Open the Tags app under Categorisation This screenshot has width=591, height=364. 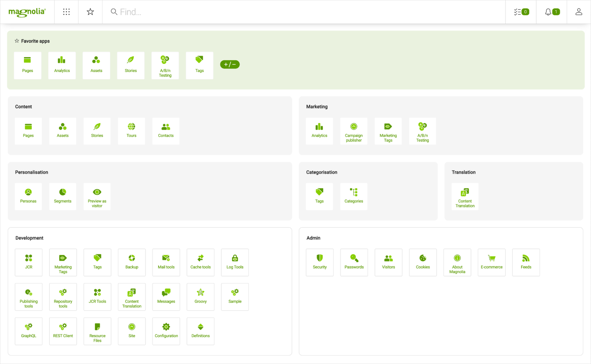point(319,195)
